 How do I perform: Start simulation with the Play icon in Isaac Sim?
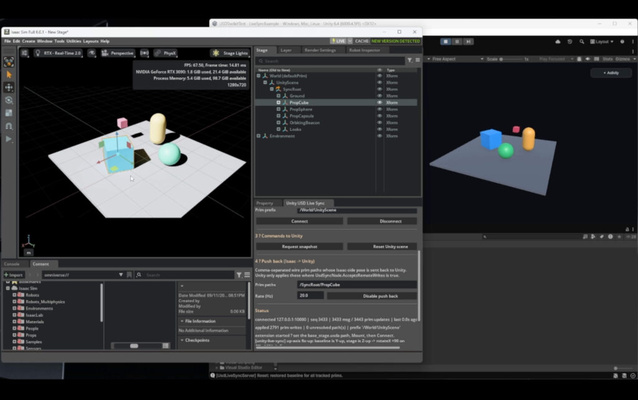(9, 139)
